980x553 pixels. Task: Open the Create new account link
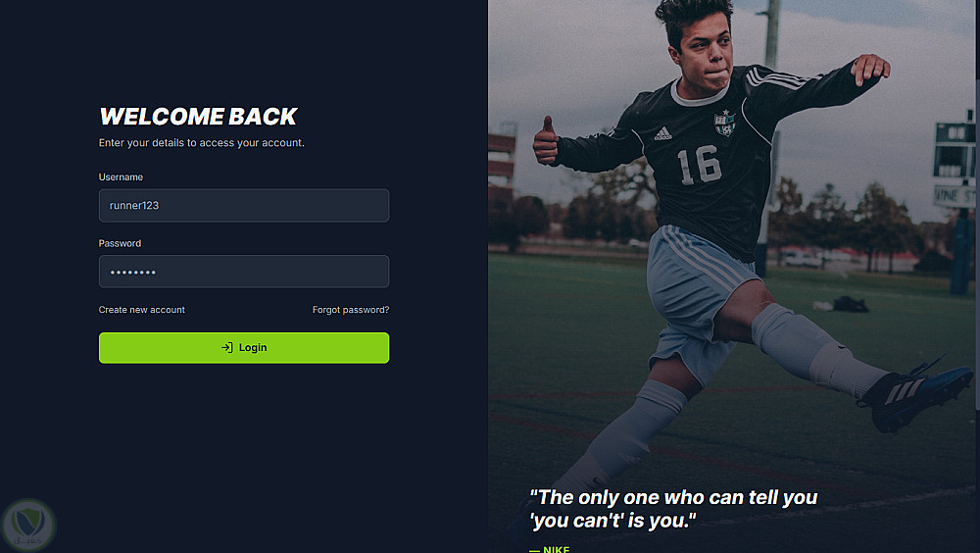(142, 310)
